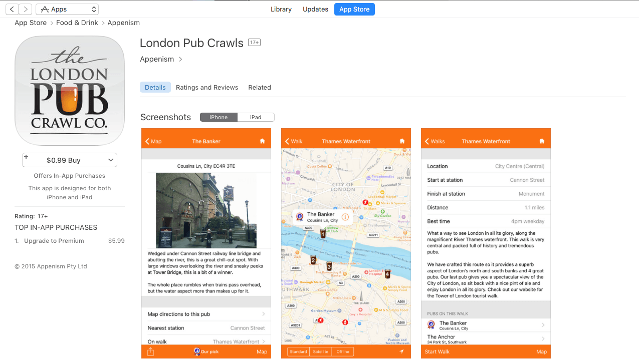This screenshot has height=364, width=639.
Task: Click the red Underground marker near Leadenhall Market
Action: [x=365, y=202]
